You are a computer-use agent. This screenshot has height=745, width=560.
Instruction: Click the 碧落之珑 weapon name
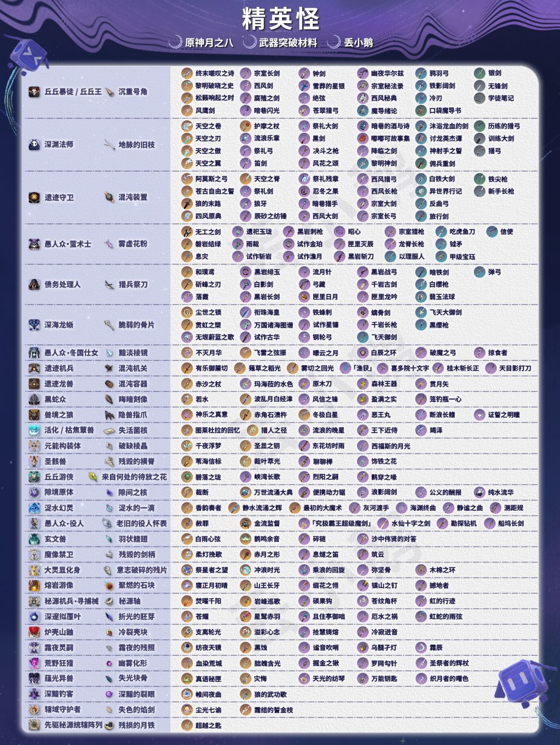[208, 476]
